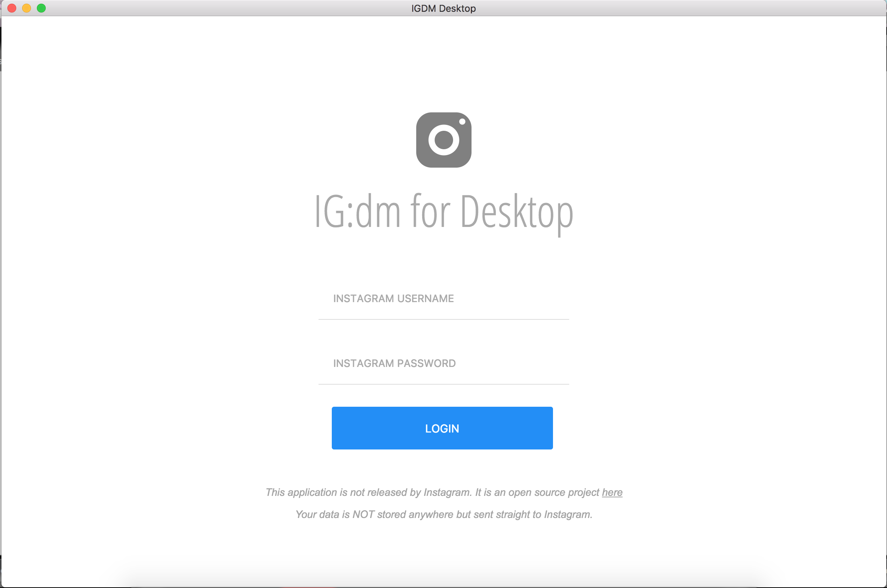Click 'INSTAGRAM USERNAME' placeholder label
This screenshot has height=588, width=887.
(x=393, y=299)
